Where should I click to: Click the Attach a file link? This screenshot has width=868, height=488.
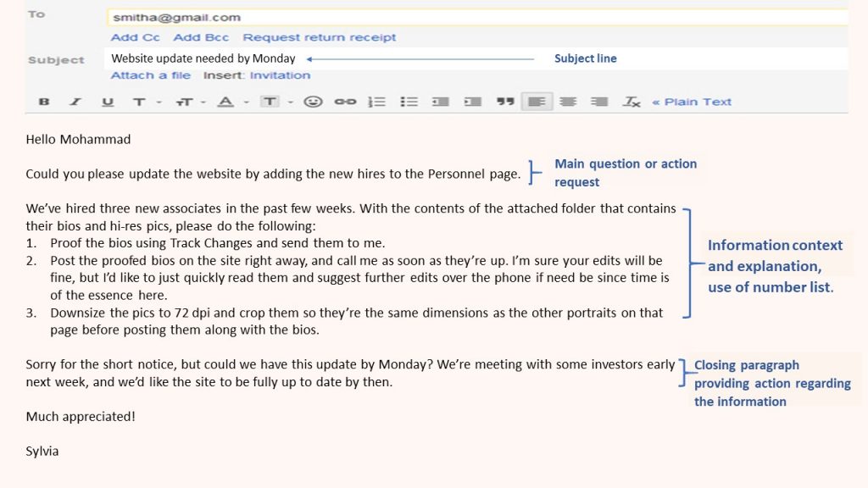pos(151,75)
